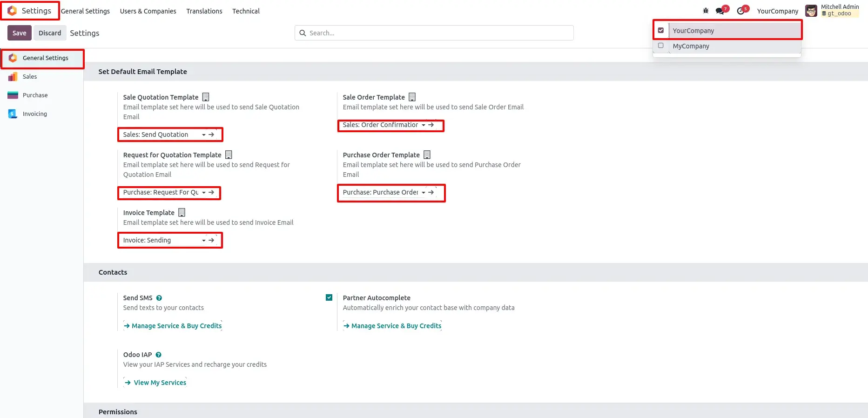This screenshot has height=418, width=868.
Task: Click the gt_odoo database name text
Action: click(840, 13)
